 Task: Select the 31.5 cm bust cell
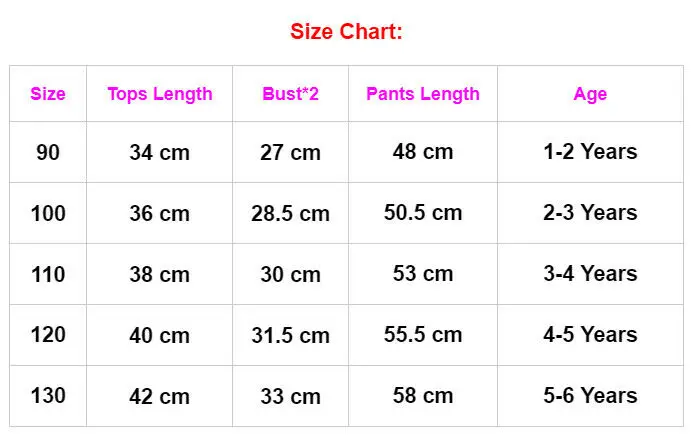(290, 335)
